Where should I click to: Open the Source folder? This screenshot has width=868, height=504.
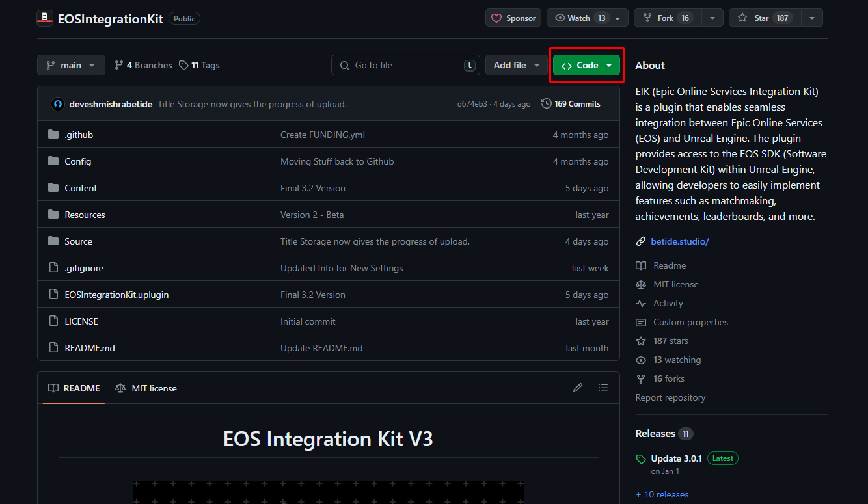tap(78, 241)
